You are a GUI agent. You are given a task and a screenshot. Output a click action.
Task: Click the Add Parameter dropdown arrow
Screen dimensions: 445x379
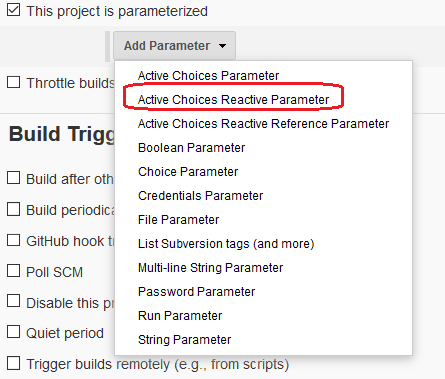tap(222, 46)
